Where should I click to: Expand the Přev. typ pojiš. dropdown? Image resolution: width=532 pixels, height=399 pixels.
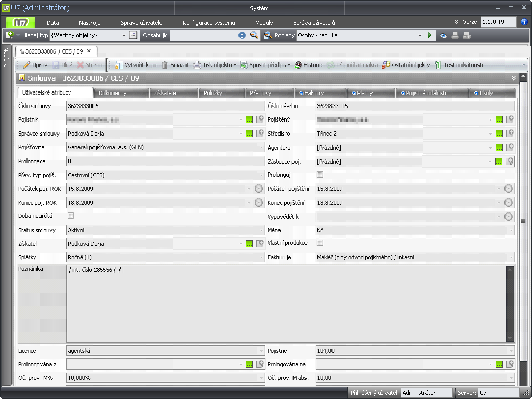pyautogui.click(x=261, y=175)
